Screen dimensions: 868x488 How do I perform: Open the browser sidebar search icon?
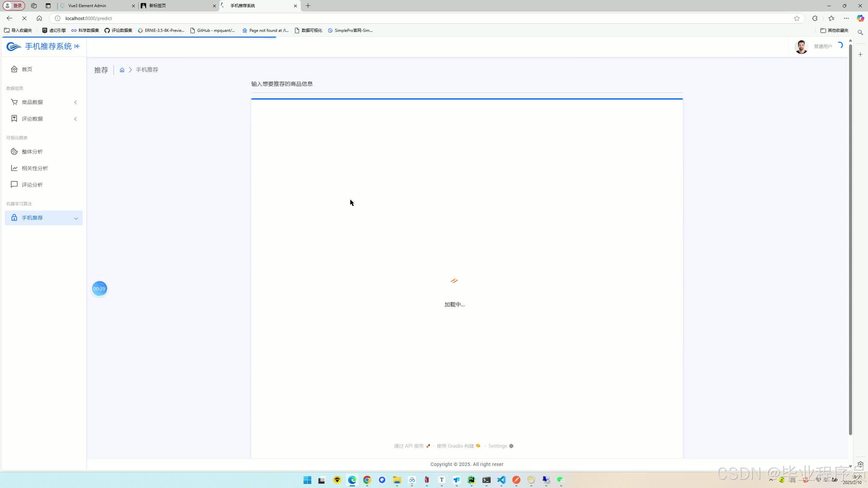pos(861,33)
